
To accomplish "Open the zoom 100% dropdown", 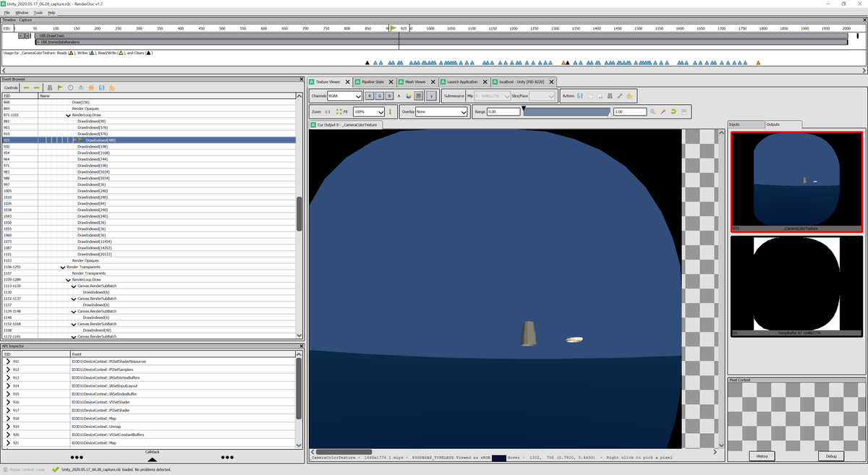I will pyautogui.click(x=369, y=112).
